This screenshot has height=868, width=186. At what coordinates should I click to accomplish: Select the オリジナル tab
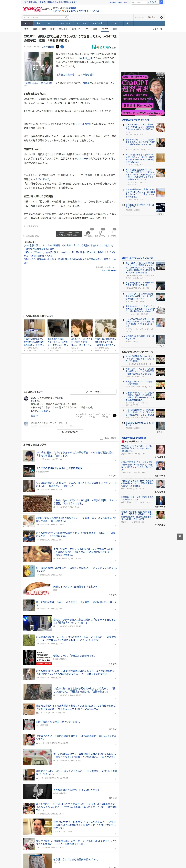81,24
